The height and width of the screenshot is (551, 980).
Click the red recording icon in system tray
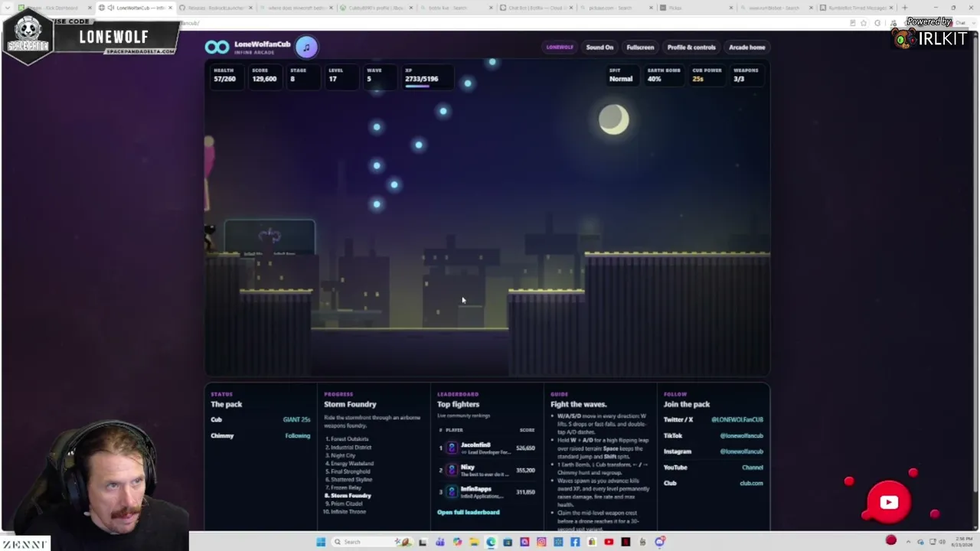click(890, 541)
